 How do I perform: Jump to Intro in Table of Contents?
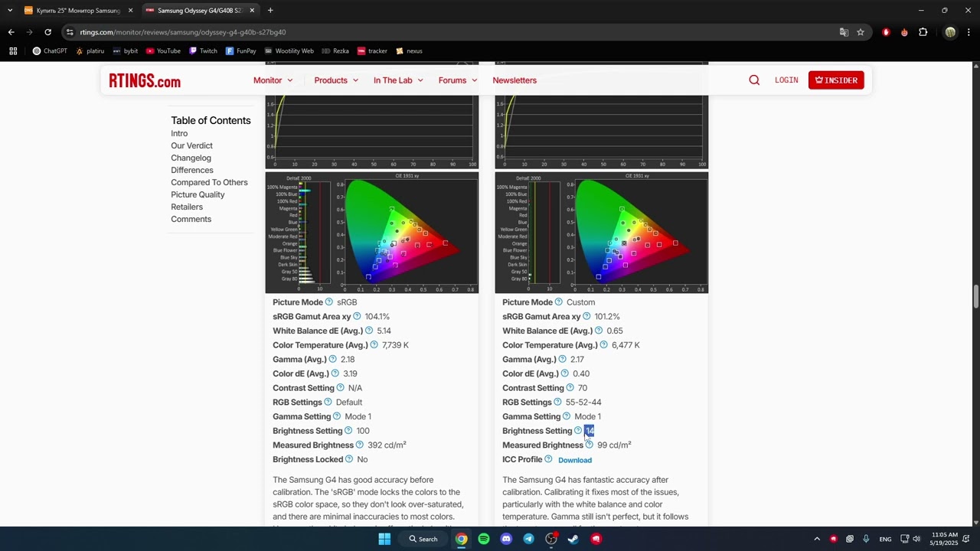tap(179, 133)
